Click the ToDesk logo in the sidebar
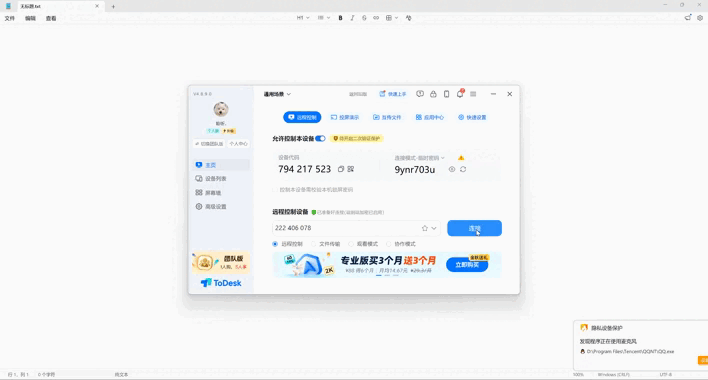 pos(221,283)
